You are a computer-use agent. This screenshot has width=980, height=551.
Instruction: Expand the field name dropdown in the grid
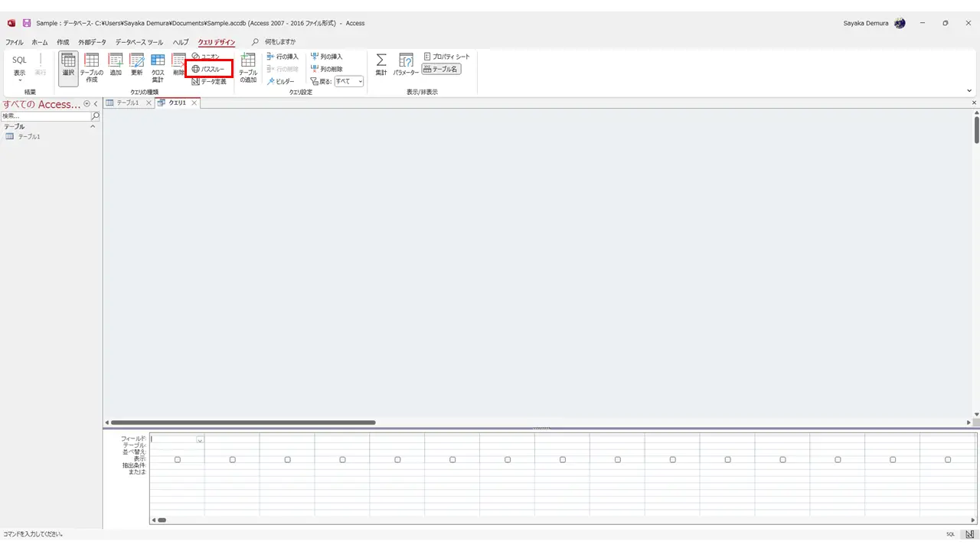pyautogui.click(x=201, y=439)
